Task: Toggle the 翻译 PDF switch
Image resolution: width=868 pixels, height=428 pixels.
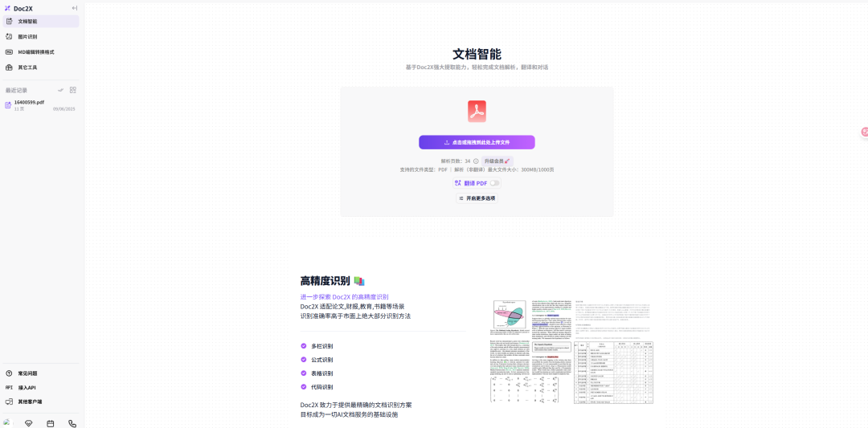Action: 494,183
